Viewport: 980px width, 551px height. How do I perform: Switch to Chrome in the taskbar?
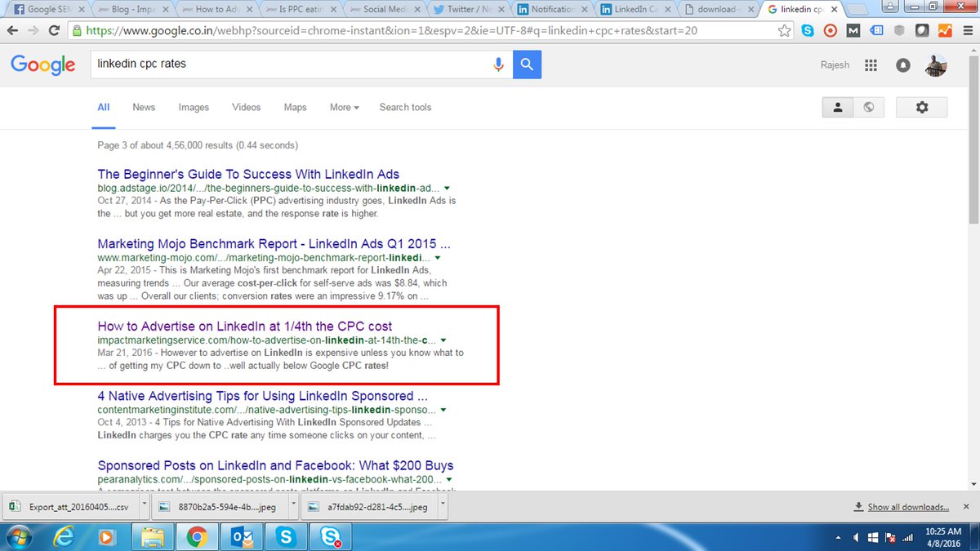pyautogui.click(x=196, y=536)
